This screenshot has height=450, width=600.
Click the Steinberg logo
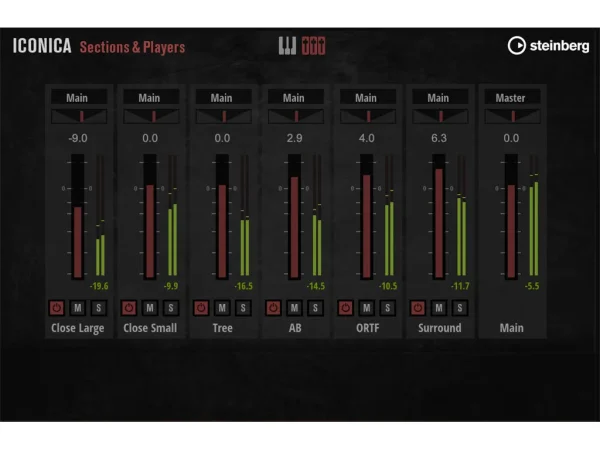548,45
